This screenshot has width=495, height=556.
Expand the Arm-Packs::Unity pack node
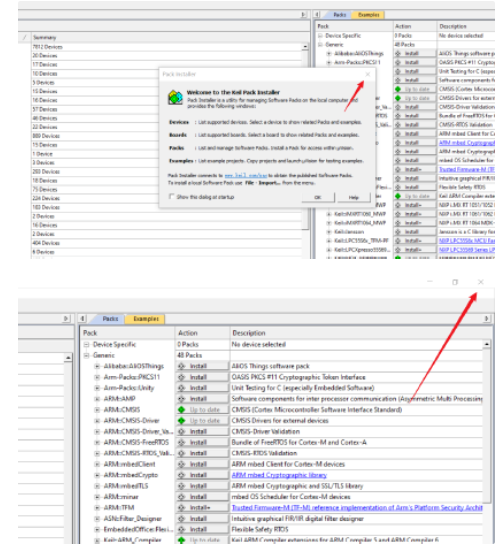click(97, 388)
